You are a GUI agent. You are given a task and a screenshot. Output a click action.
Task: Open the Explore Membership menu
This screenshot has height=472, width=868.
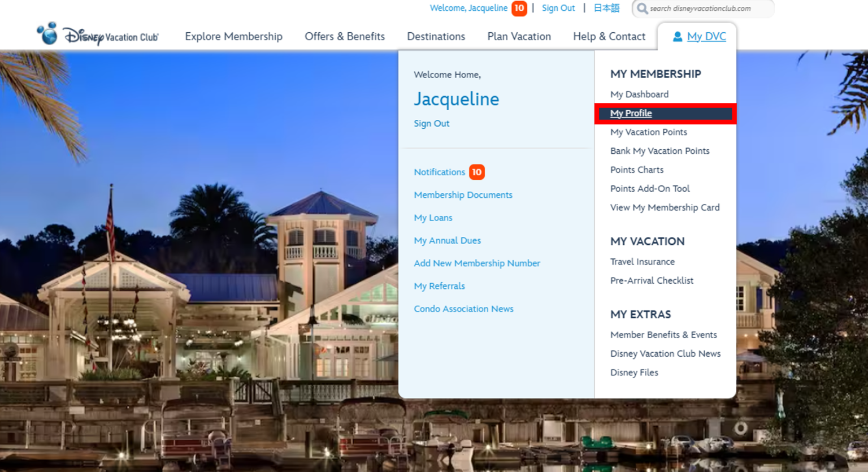[233, 36]
